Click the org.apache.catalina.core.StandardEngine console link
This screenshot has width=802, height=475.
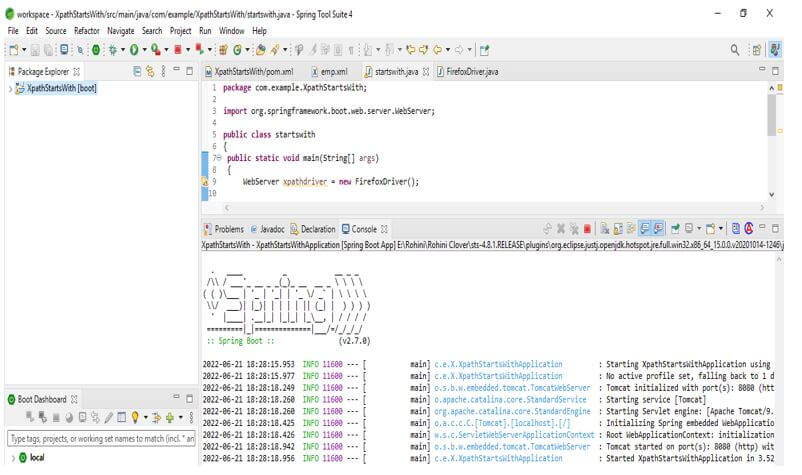[512, 412]
